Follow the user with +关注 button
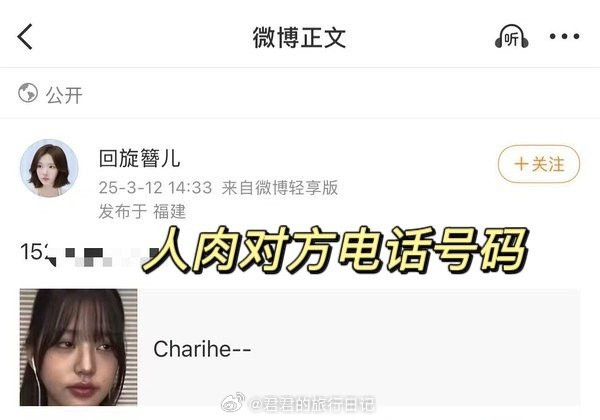 pos(539,164)
